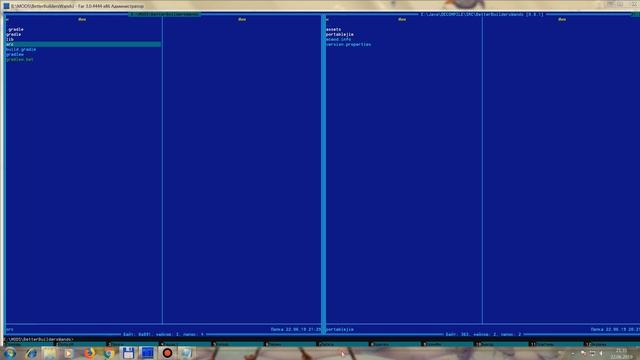The height and width of the screenshot is (360, 640).
Task: Click key bar item number 6
Action: (x=290, y=344)
